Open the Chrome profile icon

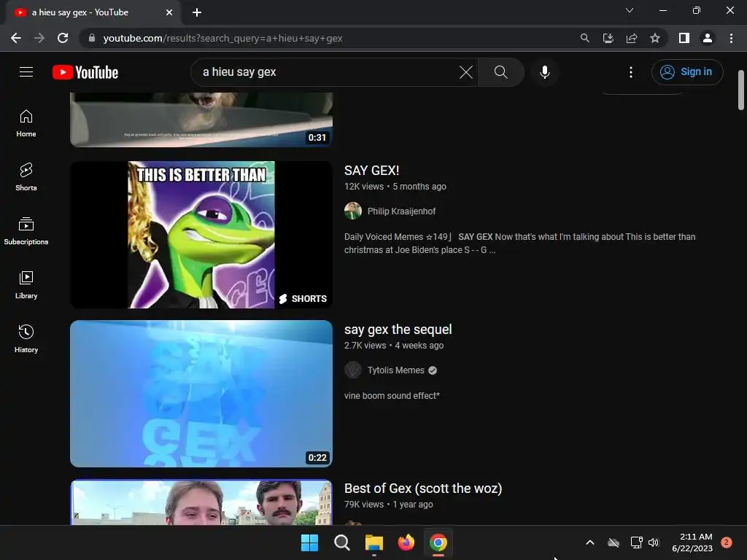[x=708, y=38]
